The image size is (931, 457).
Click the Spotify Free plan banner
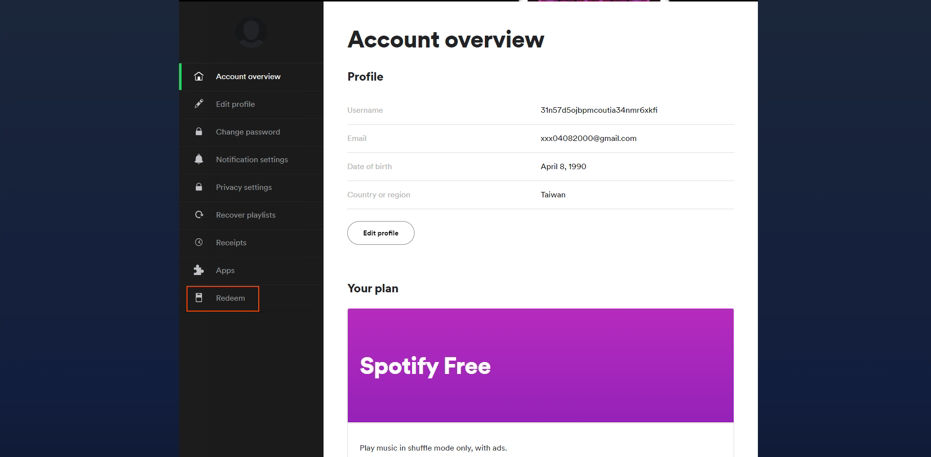click(x=540, y=365)
